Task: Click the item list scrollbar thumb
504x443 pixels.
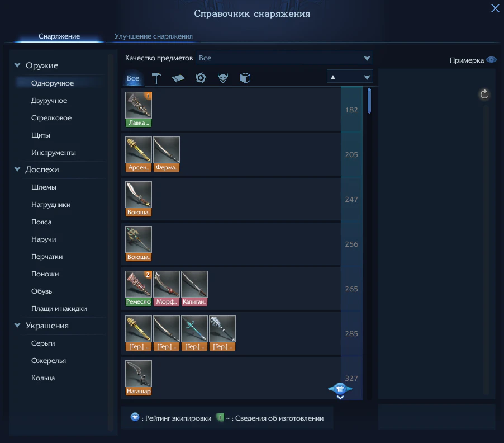Action: [369, 101]
